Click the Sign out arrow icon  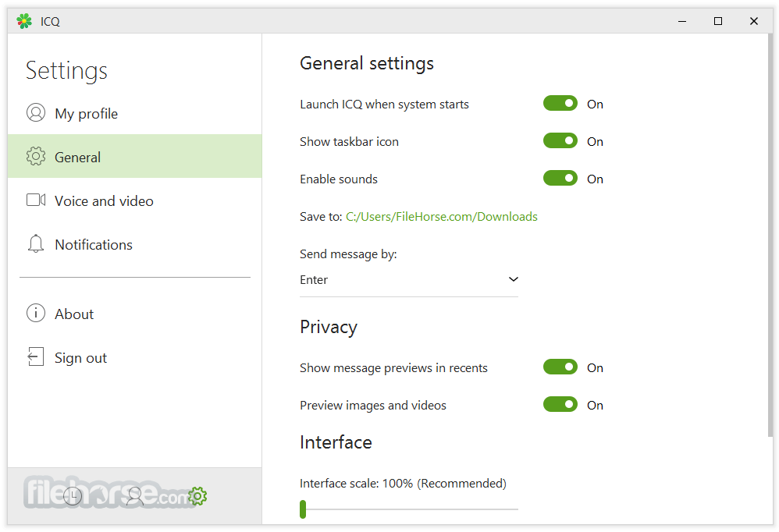point(36,356)
